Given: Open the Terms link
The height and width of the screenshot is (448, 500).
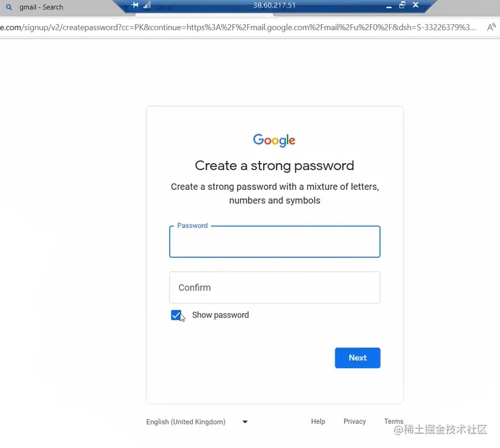Looking at the screenshot, I should tap(393, 422).
